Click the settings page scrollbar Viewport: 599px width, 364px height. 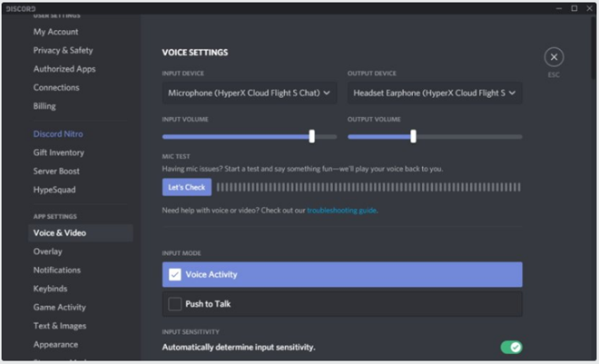(593, 48)
